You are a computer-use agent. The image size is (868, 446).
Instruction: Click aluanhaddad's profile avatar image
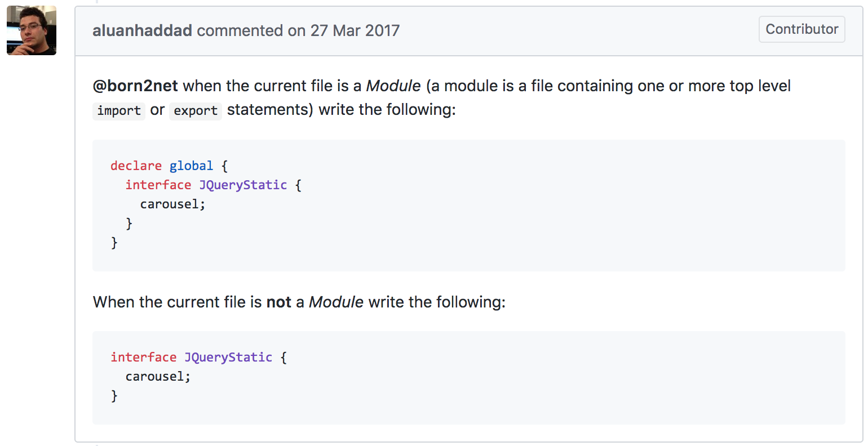point(32,30)
